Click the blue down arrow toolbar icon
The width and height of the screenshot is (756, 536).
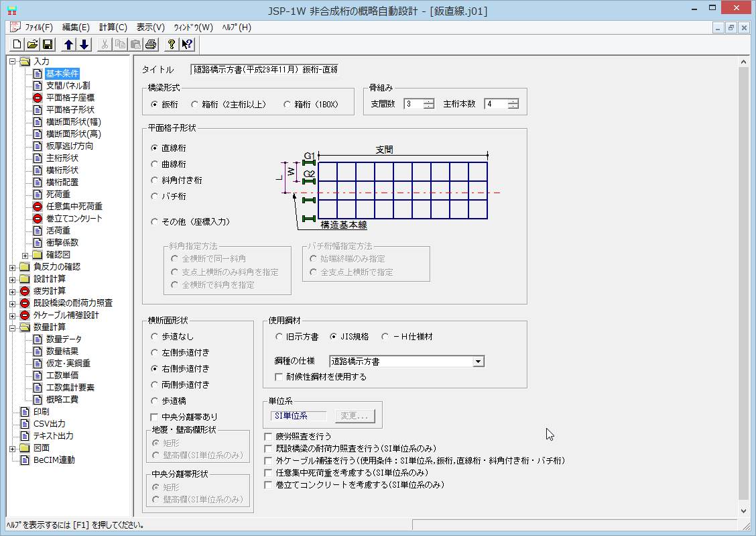(x=84, y=45)
